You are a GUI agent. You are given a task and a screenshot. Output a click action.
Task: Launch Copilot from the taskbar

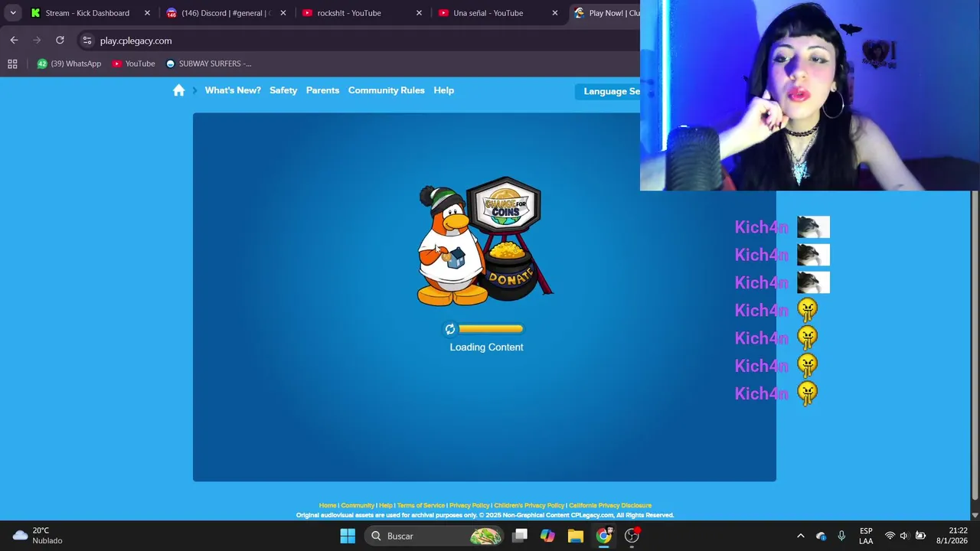[547, 536]
